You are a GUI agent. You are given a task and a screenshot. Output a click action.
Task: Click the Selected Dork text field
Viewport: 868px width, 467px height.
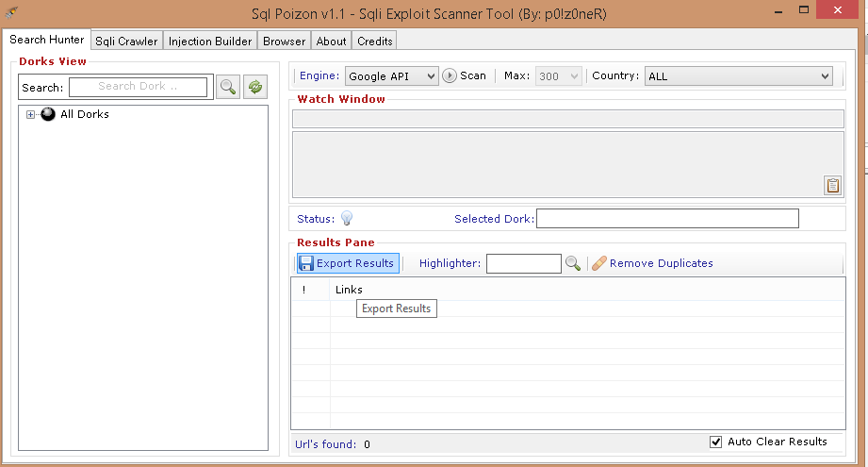coord(667,218)
